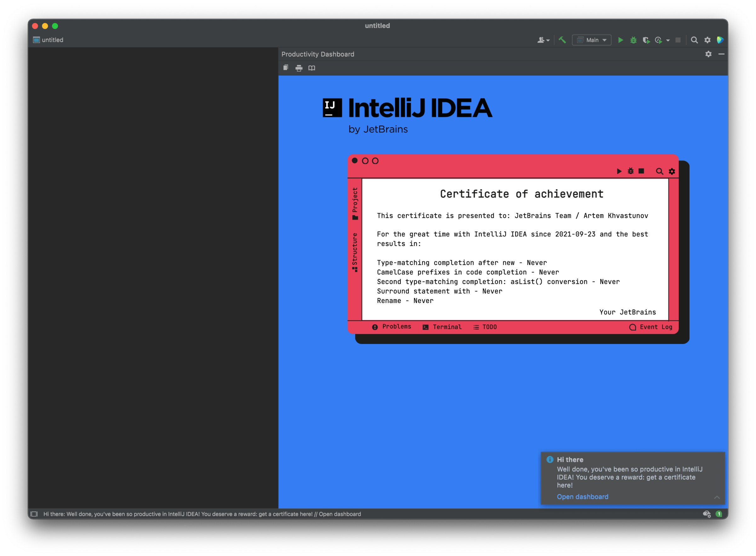The image size is (756, 556).
Task: Click the IntelliJ IDEA logo
Action: click(407, 108)
